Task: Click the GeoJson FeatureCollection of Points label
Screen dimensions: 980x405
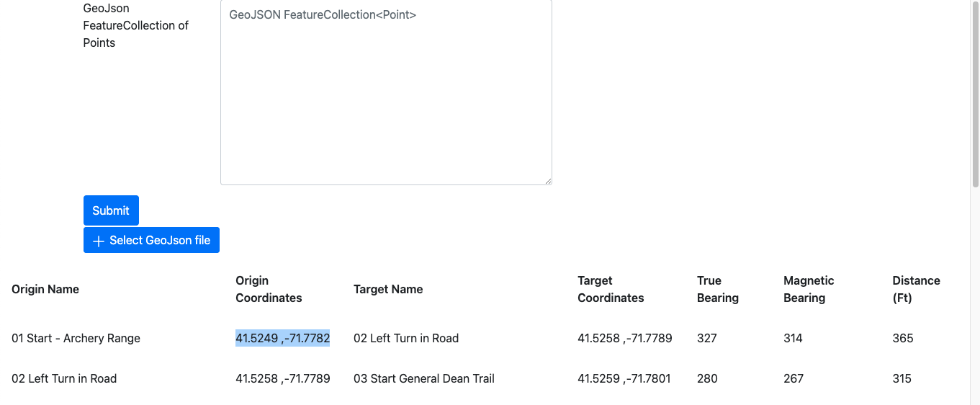Action: tap(135, 25)
